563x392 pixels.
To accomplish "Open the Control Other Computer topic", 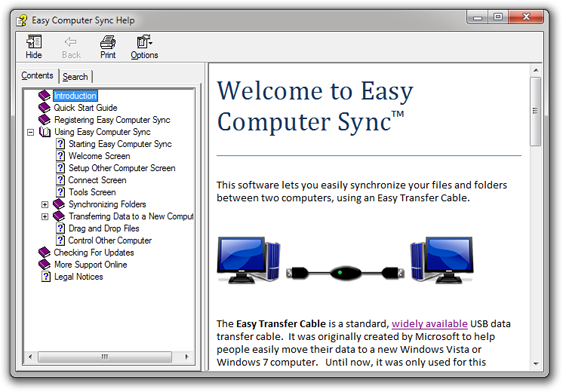I will point(110,241).
